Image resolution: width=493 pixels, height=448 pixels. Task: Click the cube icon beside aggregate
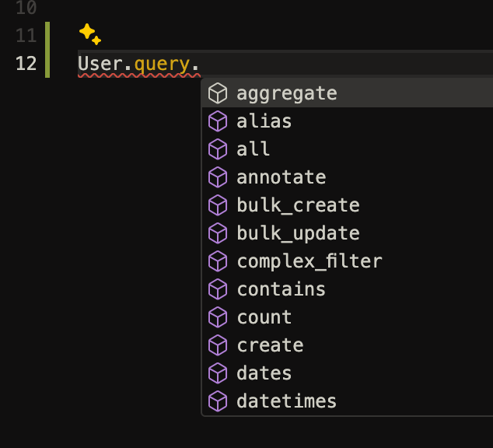pos(218,93)
